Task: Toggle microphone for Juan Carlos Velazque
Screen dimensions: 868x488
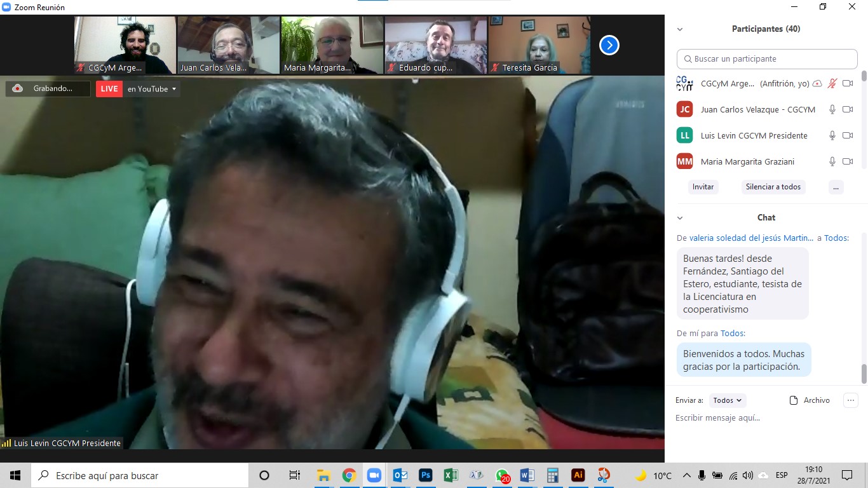Action: 832,109
